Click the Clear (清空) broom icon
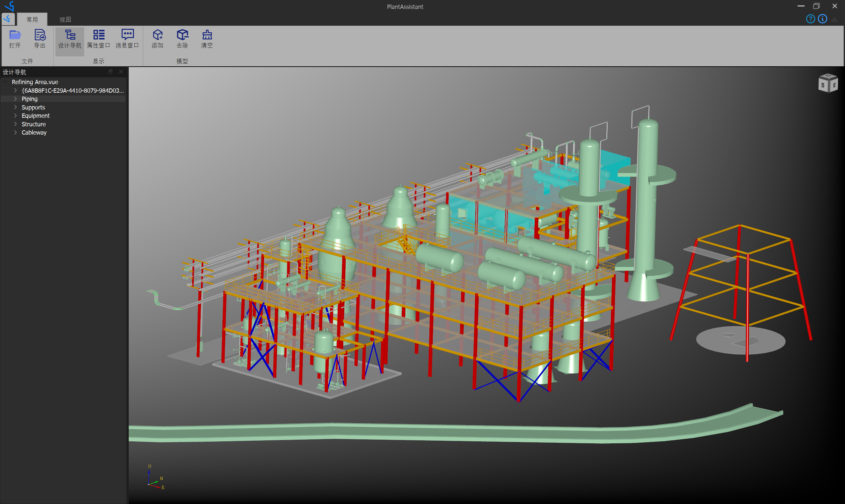This screenshot has height=504, width=845. point(207,35)
